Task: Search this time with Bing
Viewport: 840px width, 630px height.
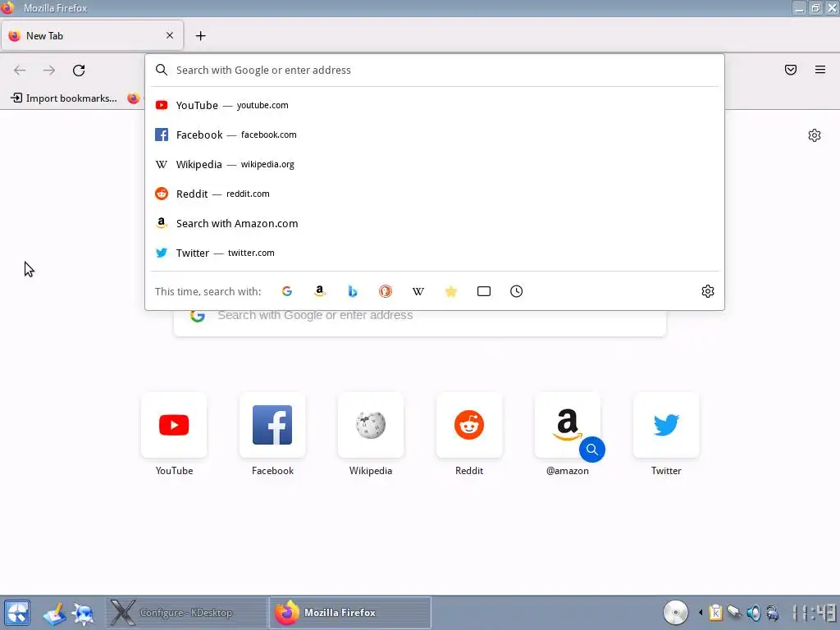Action: (353, 291)
